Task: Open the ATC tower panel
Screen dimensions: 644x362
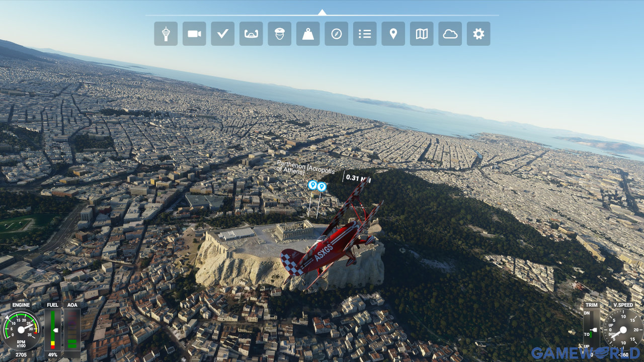Action: [166, 34]
